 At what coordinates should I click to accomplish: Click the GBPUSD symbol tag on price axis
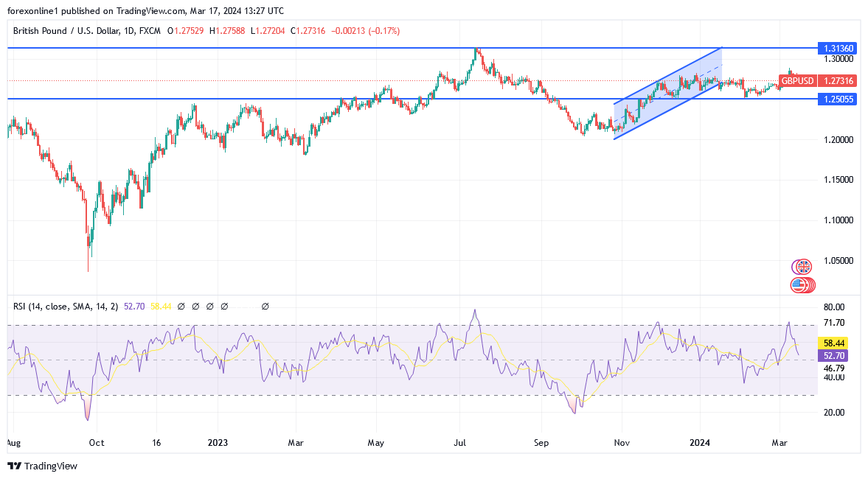coord(797,81)
